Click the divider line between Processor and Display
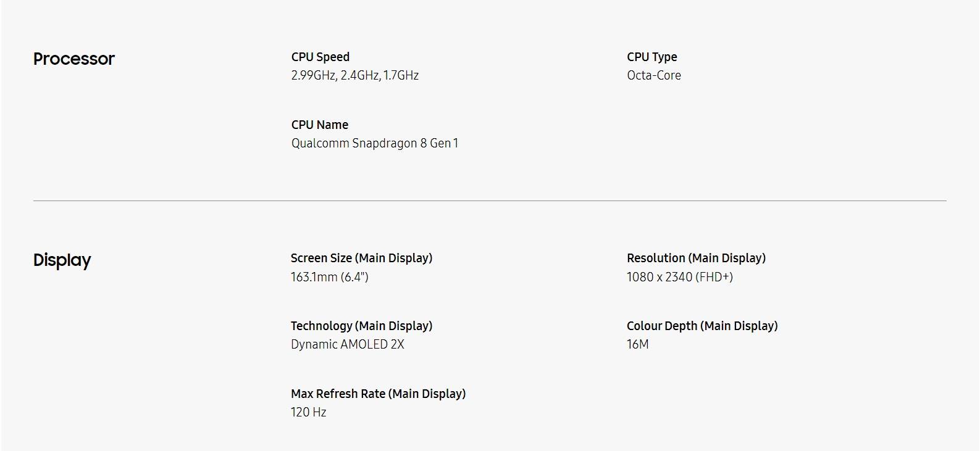This screenshot has width=980, height=451. click(490, 201)
